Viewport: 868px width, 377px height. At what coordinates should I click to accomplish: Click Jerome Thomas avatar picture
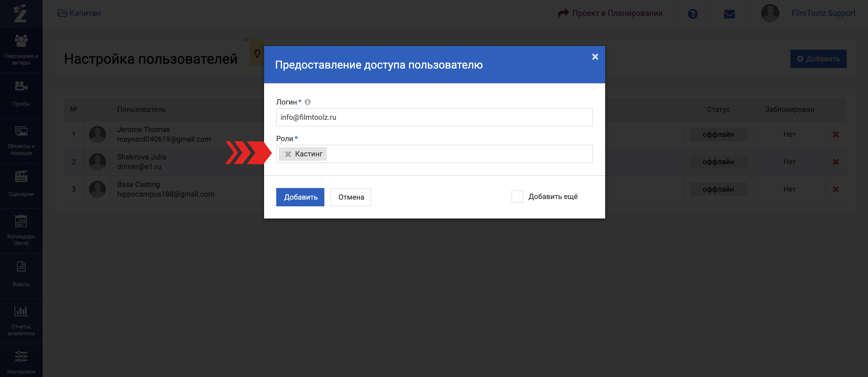click(x=97, y=134)
